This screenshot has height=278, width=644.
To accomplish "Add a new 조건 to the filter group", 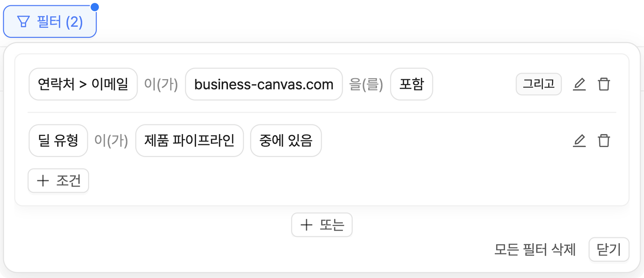I will pos(58,181).
